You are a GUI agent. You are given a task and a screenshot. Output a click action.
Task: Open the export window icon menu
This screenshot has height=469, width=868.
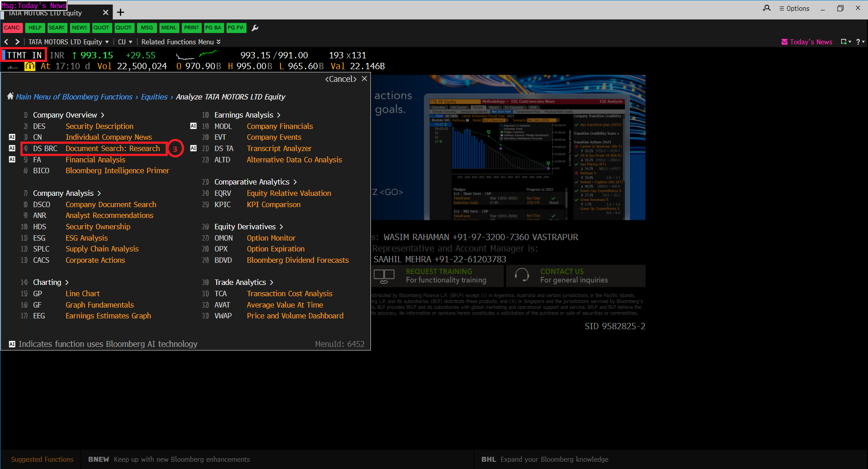(845, 42)
